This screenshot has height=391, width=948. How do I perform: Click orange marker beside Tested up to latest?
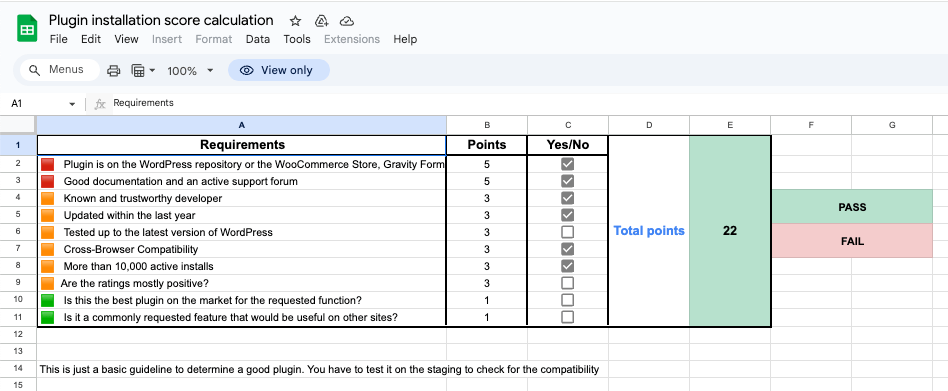pos(48,231)
